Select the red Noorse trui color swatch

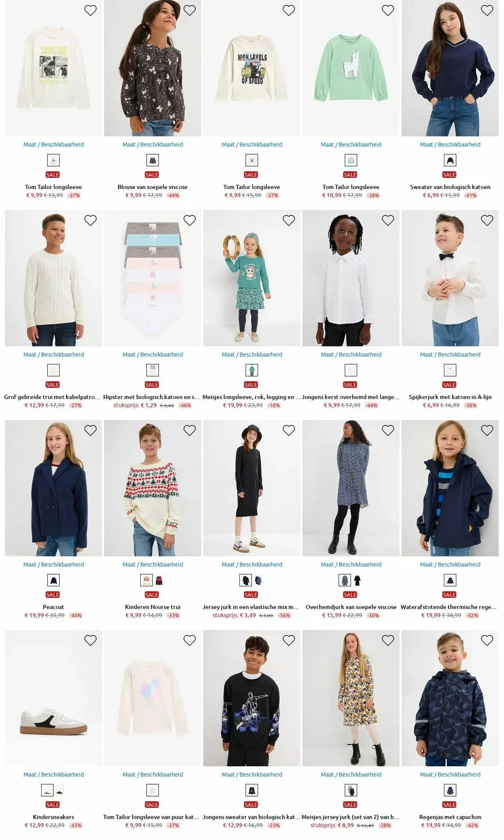coord(159,581)
